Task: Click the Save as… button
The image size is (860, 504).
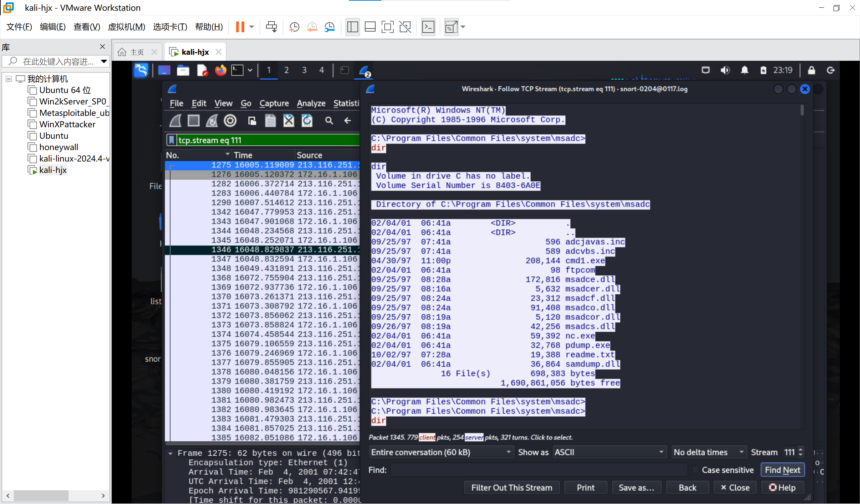Action: pyautogui.click(x=637, y=487)
